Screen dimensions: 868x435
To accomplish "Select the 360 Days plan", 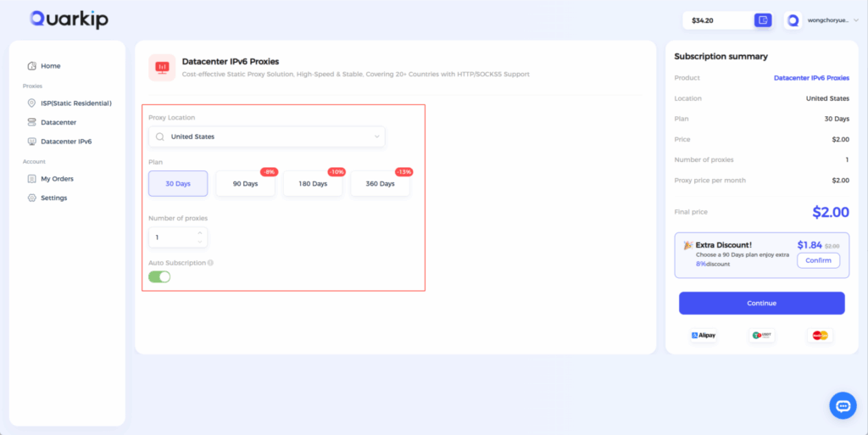I will [x=381, y=184].
